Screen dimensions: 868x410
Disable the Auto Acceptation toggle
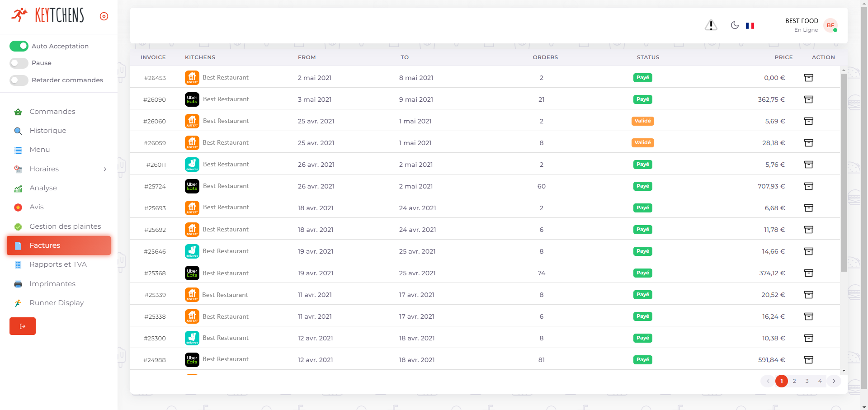(x=19, y=46)
